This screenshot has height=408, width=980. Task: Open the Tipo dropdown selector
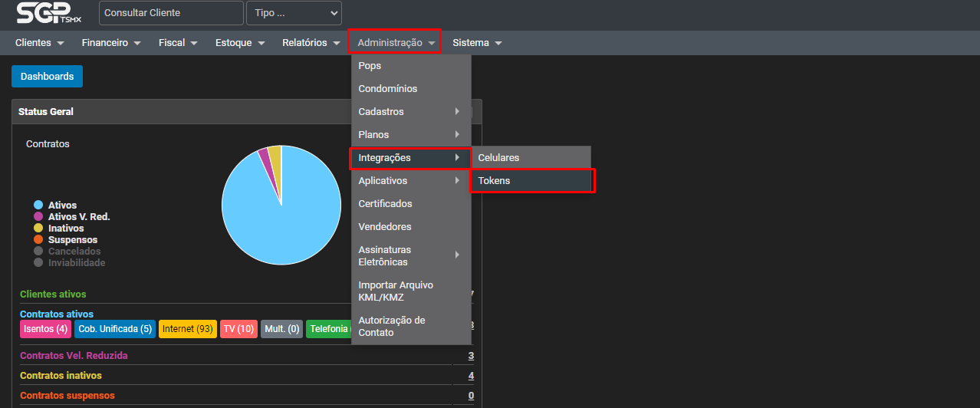[x=294, y=13]
